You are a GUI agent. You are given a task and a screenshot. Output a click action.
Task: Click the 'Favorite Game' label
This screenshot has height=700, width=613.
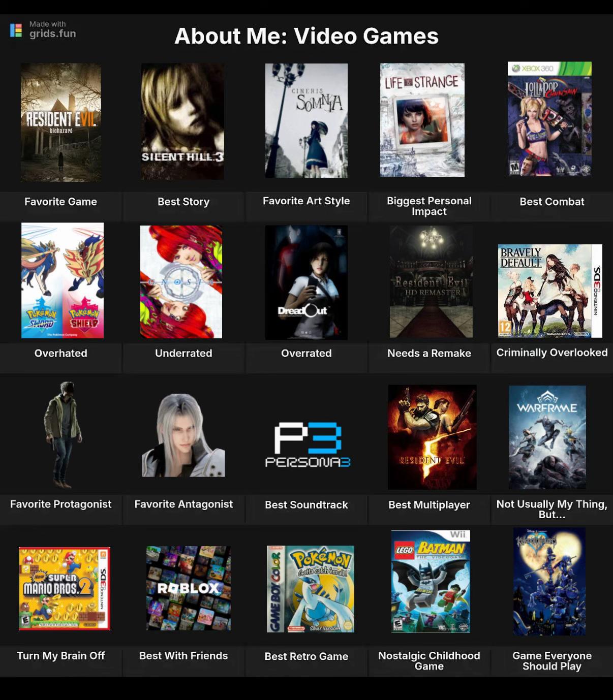(61, 202)
